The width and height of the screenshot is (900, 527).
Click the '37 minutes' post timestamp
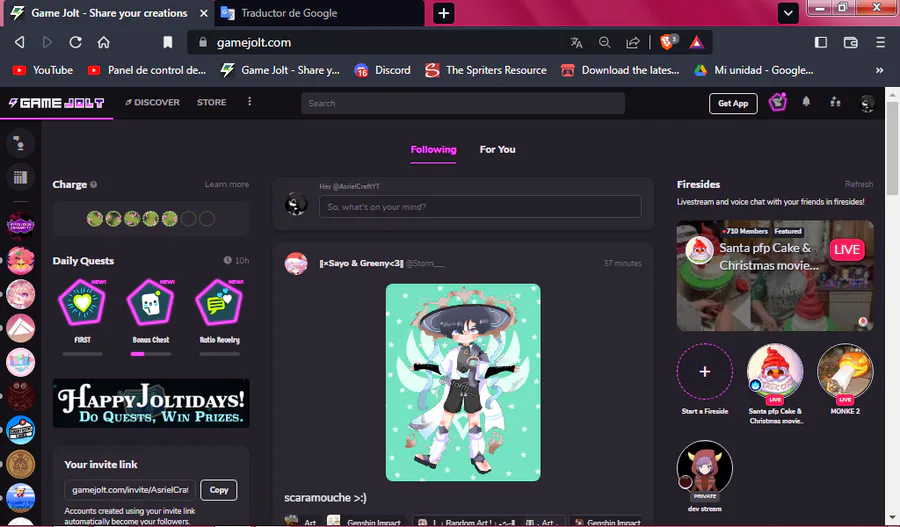pos(622,264)
